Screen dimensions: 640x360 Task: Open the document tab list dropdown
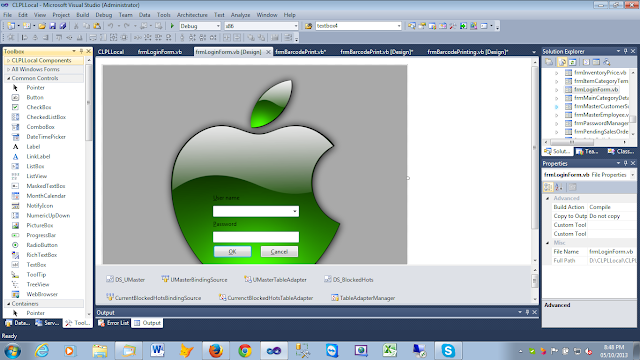534,52
